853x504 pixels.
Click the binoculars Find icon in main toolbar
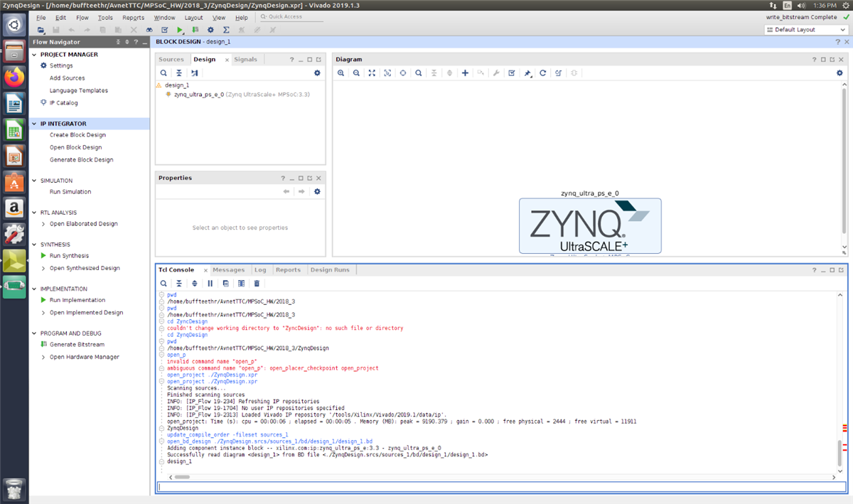149,30
